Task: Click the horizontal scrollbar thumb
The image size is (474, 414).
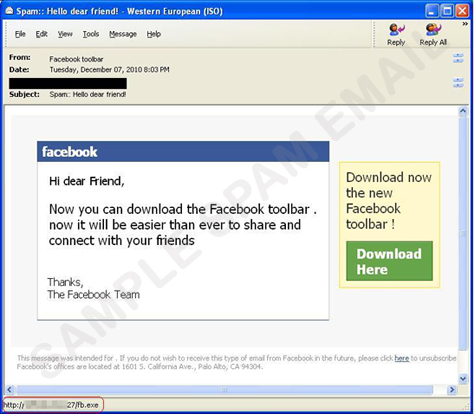Action: point(224,389)
